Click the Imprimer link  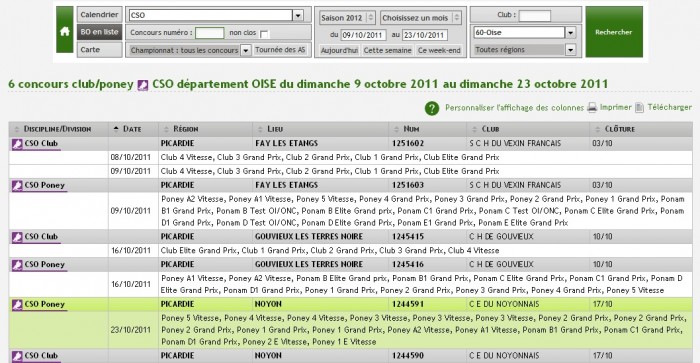(x=615, y=107)
